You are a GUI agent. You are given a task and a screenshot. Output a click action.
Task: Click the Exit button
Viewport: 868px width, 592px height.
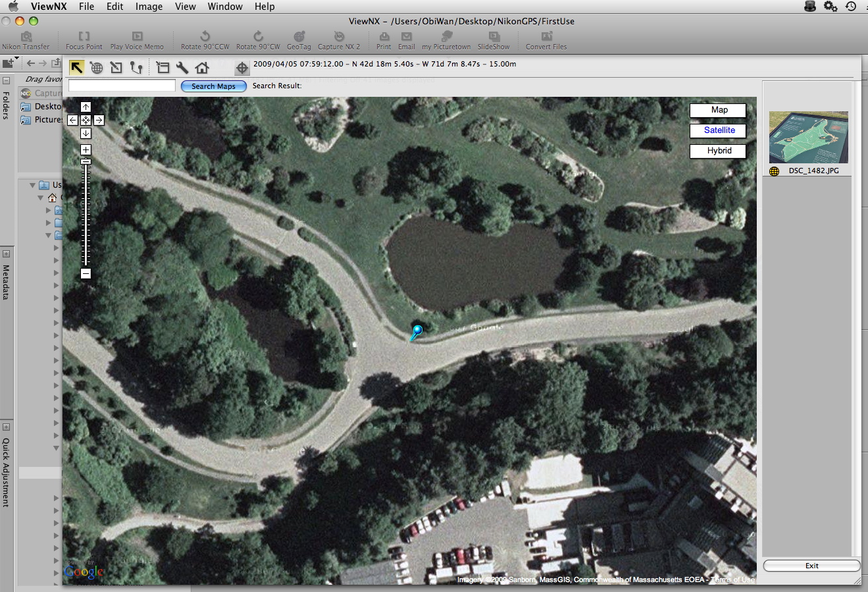point(811,566)
